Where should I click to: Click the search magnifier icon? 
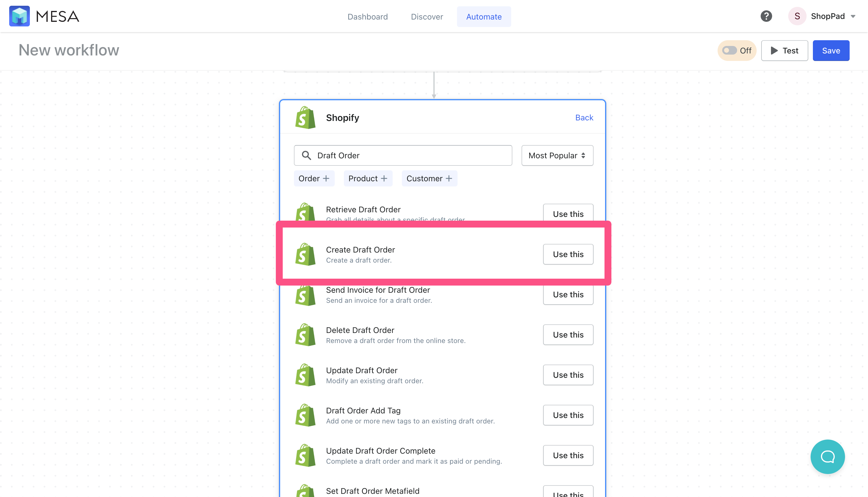306,155
